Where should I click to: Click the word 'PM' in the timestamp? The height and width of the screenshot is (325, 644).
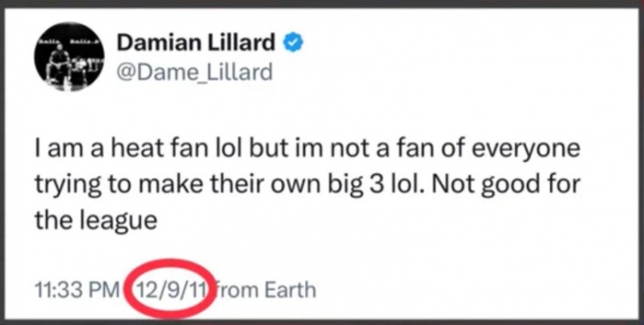tap(104, 291)
